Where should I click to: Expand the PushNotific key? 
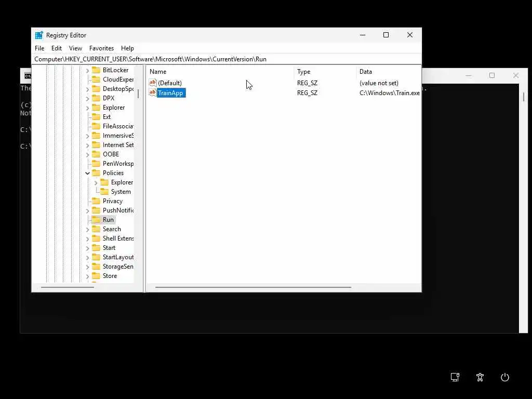tap(87, 211)
